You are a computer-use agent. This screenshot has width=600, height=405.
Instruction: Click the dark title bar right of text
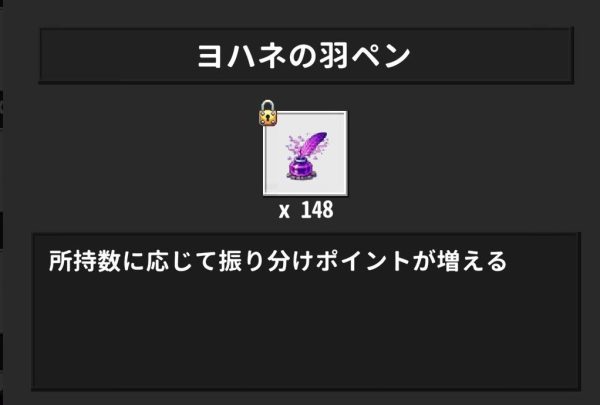point(492,56)
